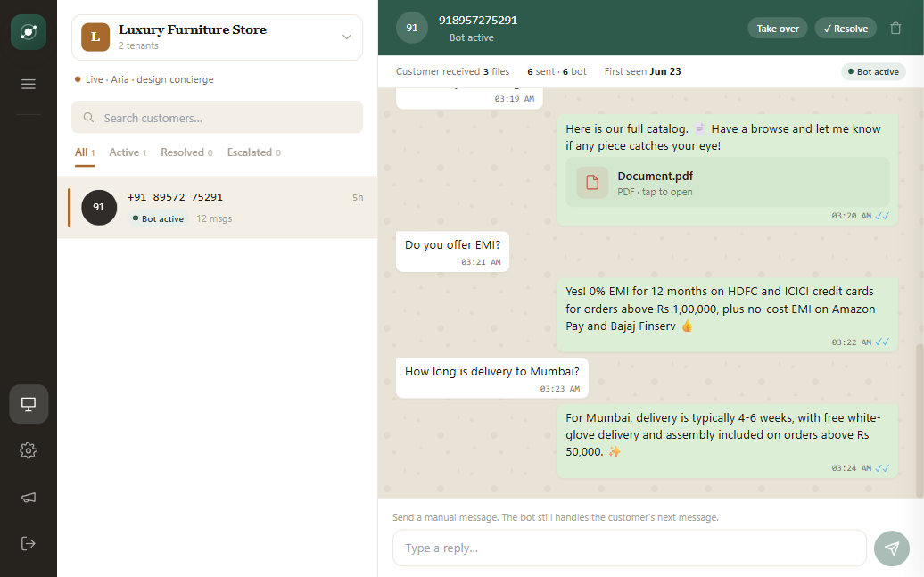Image resolution: width=924 pixels, height=577 pixels.
Task: Select the Resolved tab
Action: [186, 152]
